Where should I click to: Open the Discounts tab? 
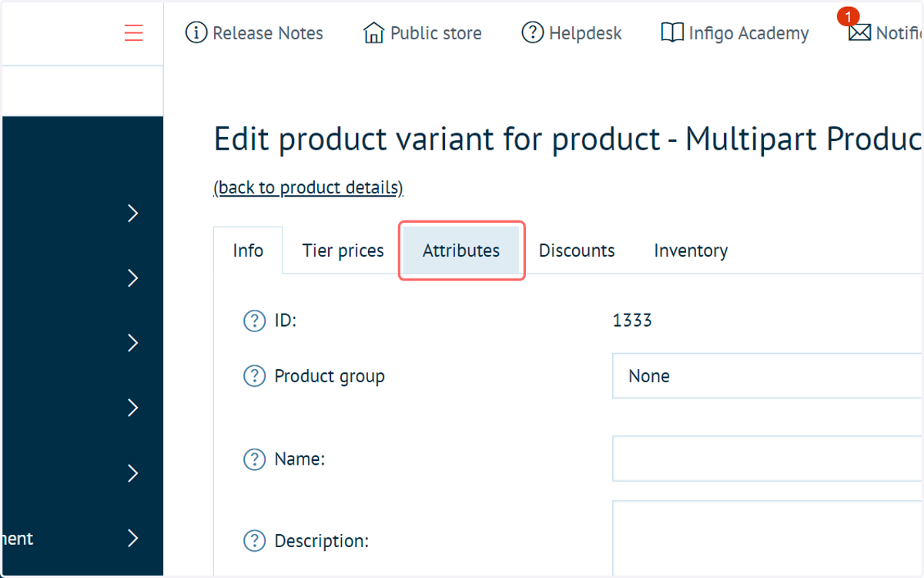[x=577, y=250]
